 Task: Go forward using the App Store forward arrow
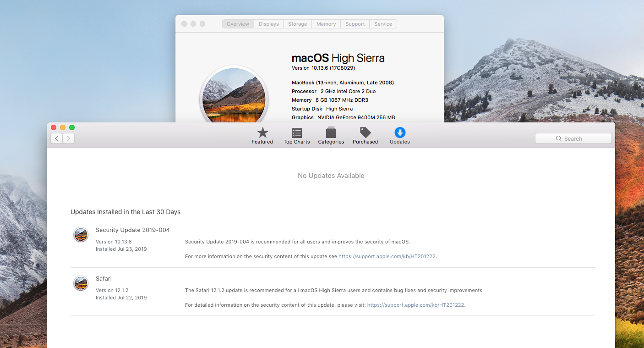(69, 138)
